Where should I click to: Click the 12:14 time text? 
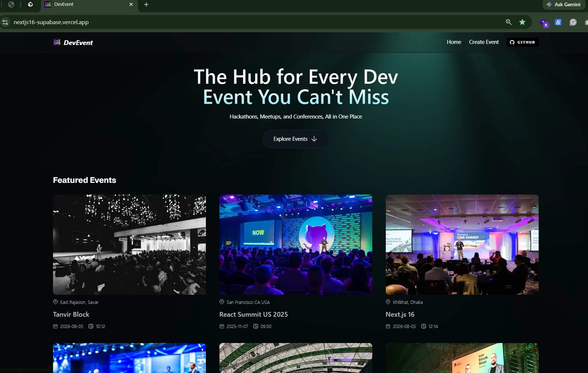(x=433, y=327)
